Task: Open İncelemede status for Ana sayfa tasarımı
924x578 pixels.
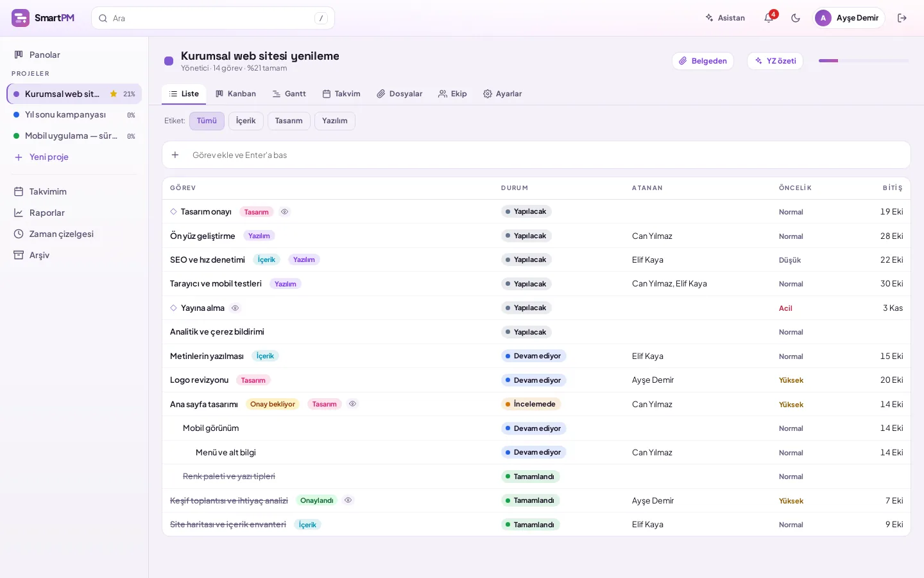Action: tap(531, 404)
